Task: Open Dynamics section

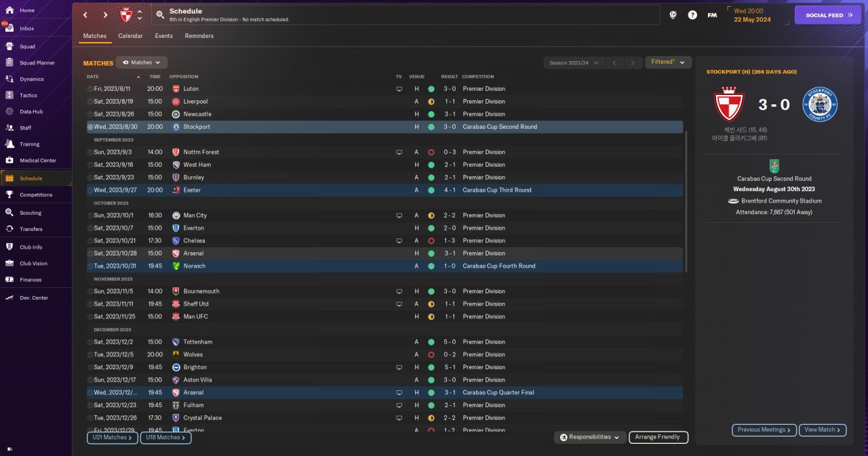Action: (x=31, y=79)
